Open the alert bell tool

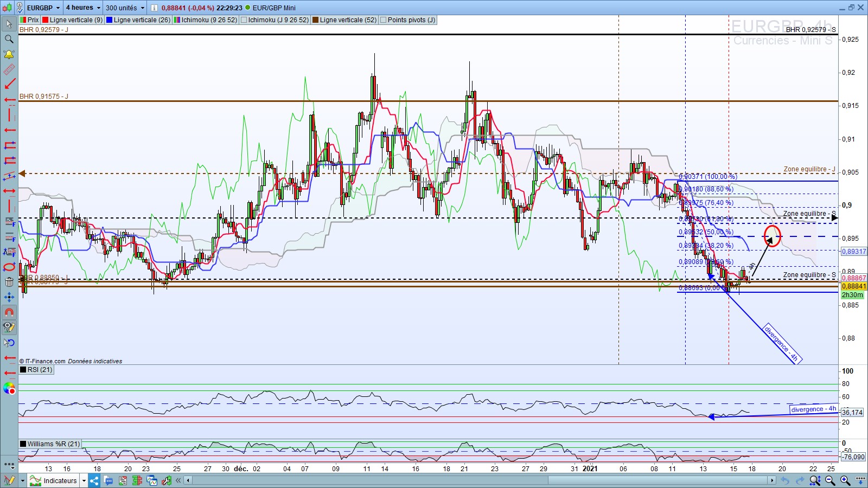(x=9, y=54)
